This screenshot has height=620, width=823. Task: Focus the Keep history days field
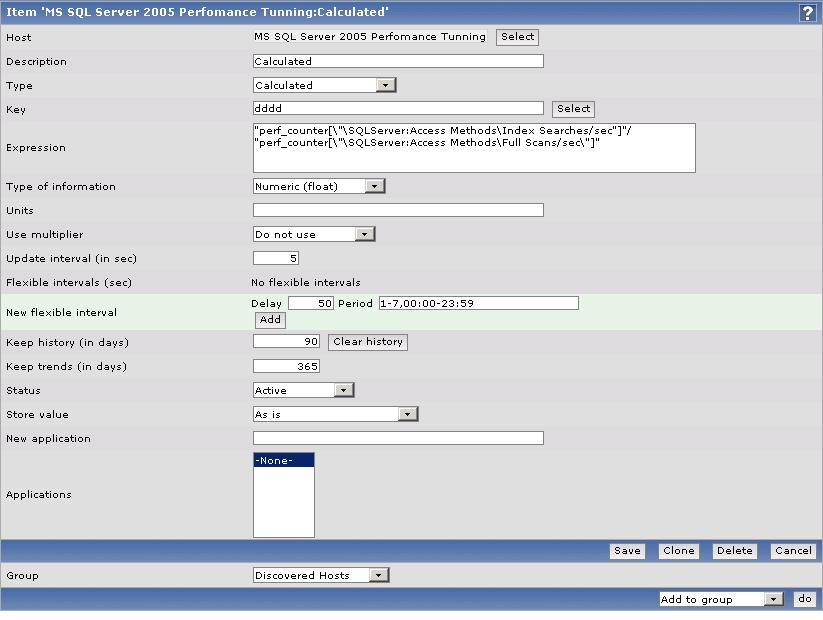click(x=286, y=342)
